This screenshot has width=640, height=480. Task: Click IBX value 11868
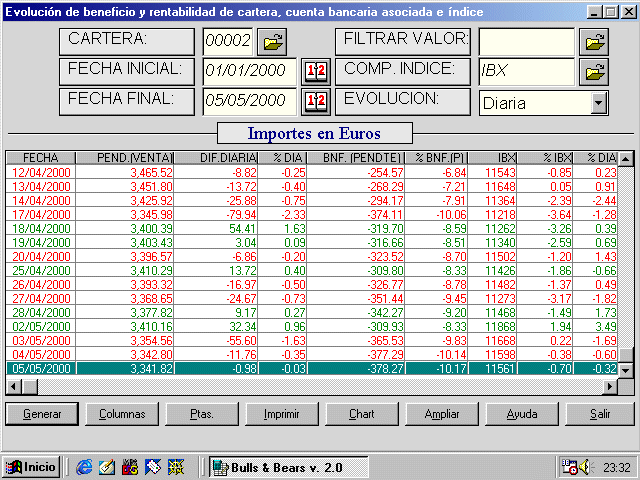coord(500,326)
